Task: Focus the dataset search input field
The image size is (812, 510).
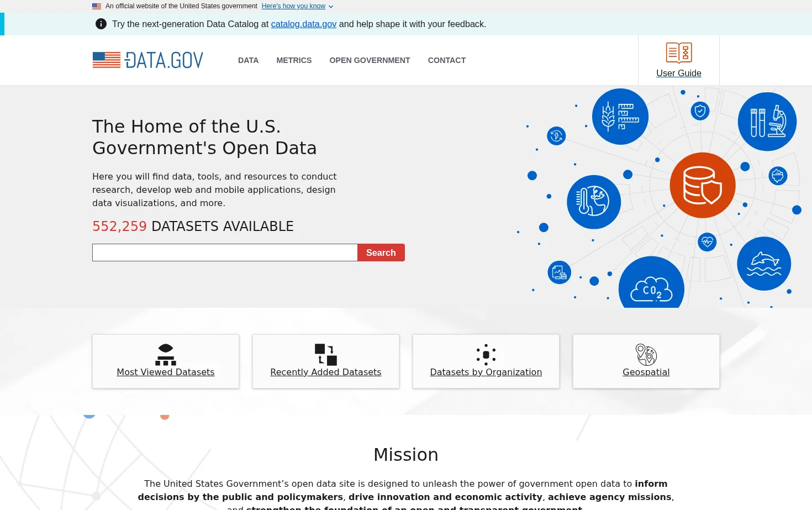Action: 225,253
